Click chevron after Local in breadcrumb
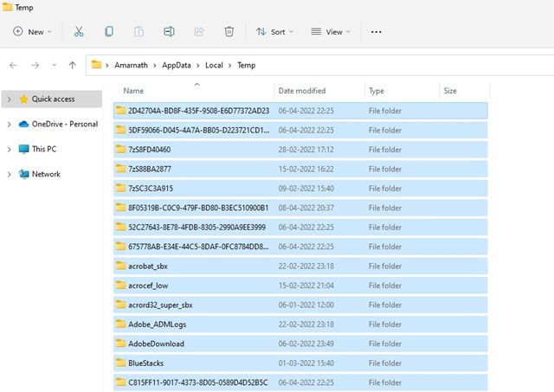Image resolution: width=554 pixels, height=392 pixels. [x=230, y=66]
